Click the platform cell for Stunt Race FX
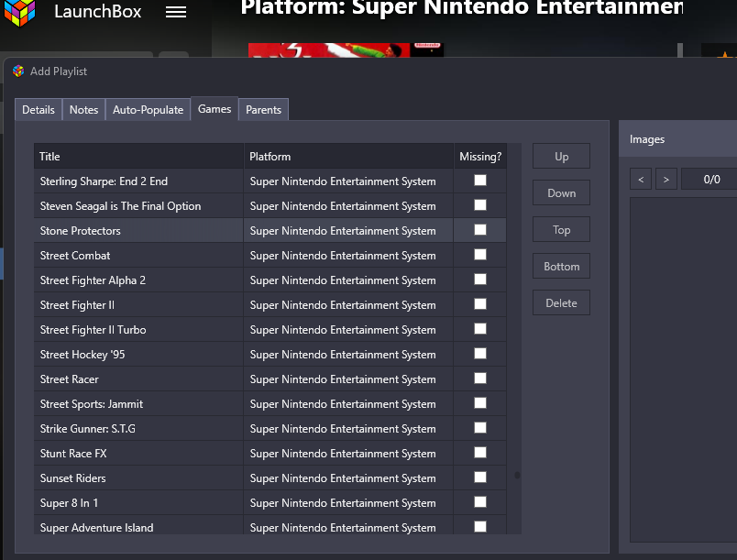The image size is (737, 560). 348,454
